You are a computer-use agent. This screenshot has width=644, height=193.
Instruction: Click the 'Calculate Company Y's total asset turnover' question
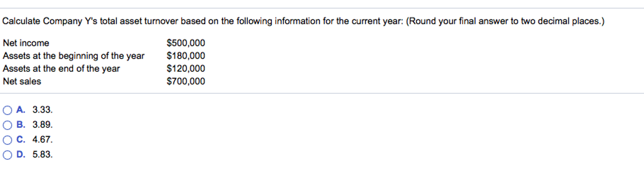(303, 21)
